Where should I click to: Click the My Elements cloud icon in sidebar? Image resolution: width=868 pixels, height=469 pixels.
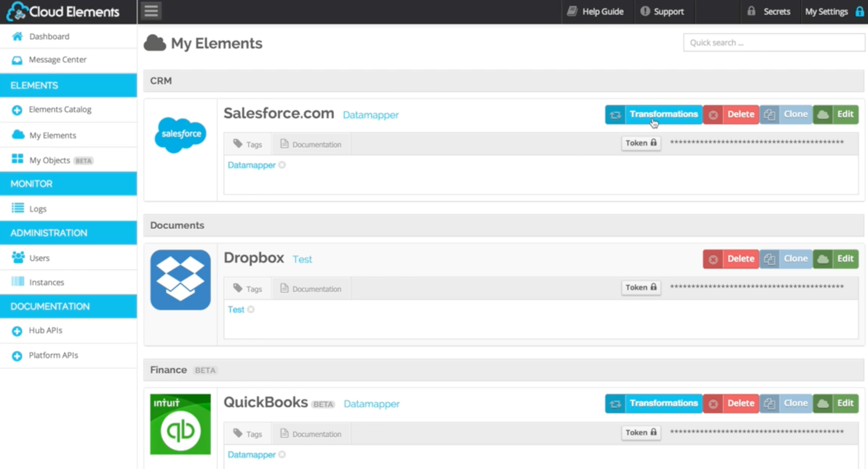point(18,135)
